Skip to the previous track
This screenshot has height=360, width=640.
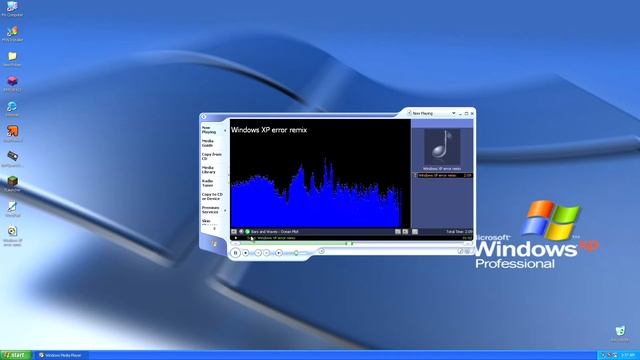(x=258, y=253)
